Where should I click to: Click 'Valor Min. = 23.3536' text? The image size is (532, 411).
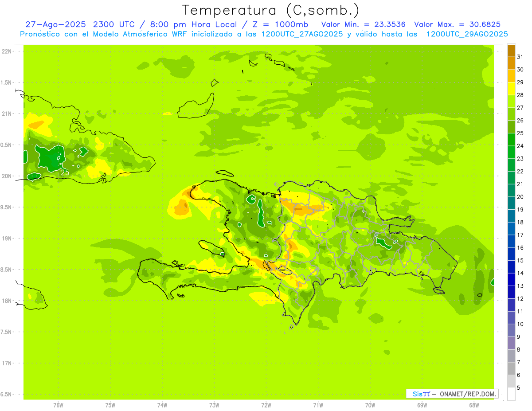click(x=363, y=24)
